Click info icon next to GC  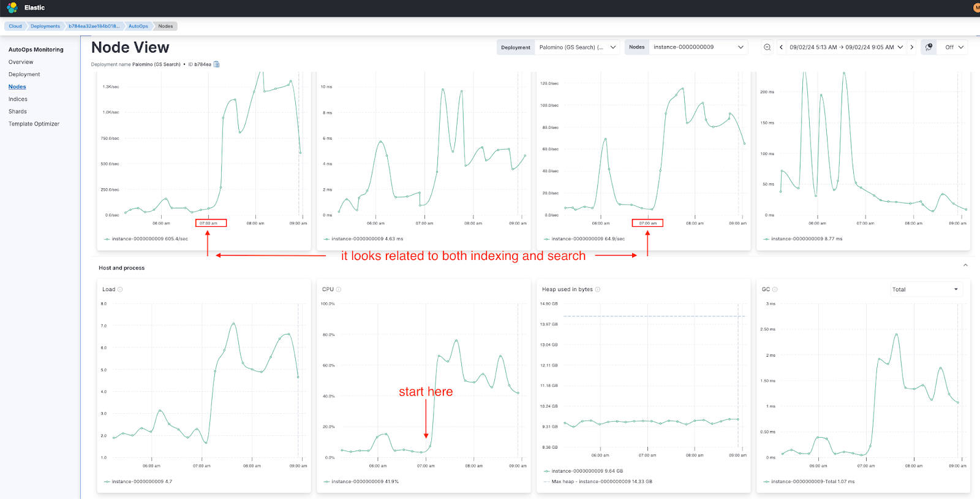[775, 289]
